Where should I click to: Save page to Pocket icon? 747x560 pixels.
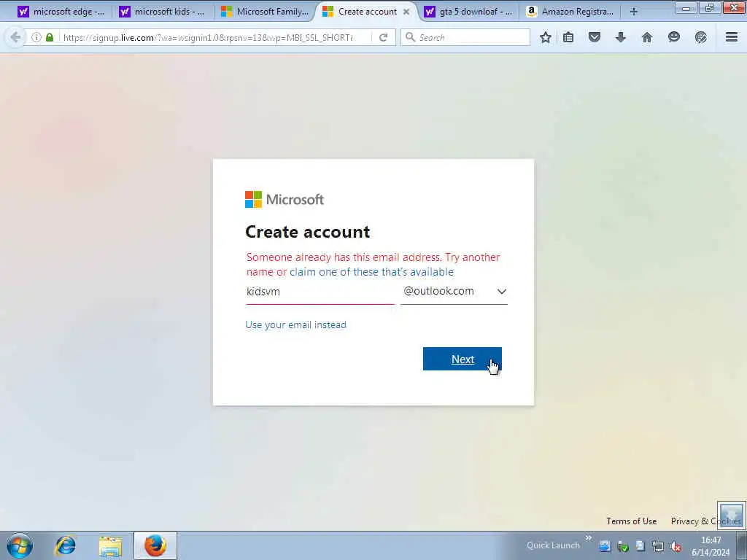594,37
